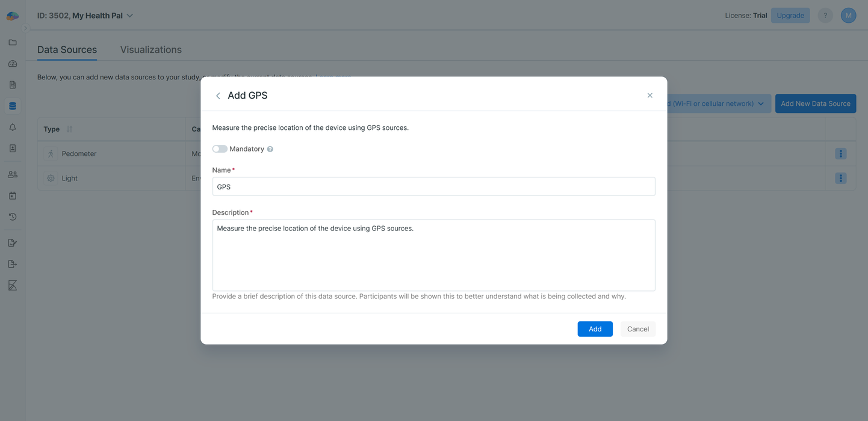
Task: Select the dashboard gauge icon in sidebar
Action: pyautogui.click(x=12, y=63)
